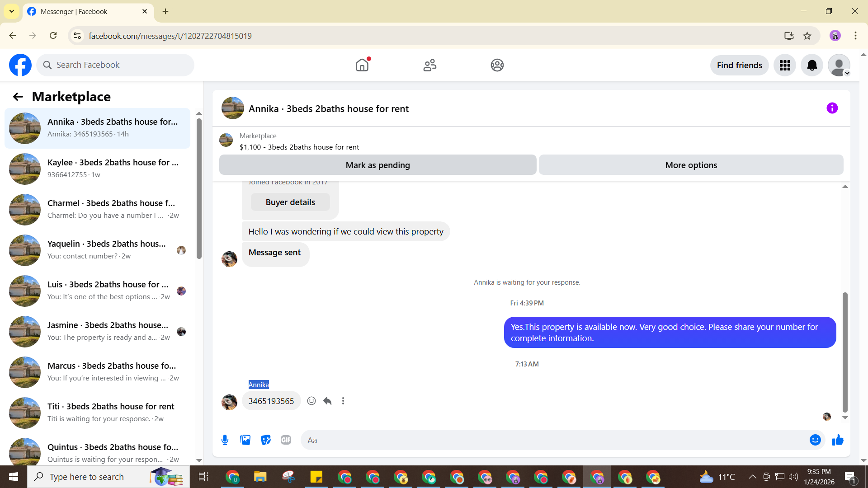The height and width of the screenshot is (488, 868).
Task: Click the voice clip microphone icon
Action: [x=225, y=440]
